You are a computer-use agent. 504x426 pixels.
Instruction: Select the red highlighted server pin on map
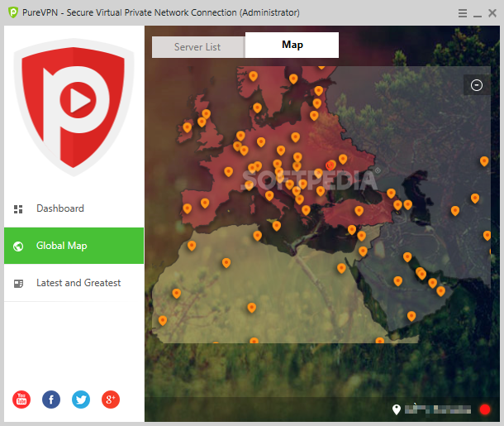330,165
